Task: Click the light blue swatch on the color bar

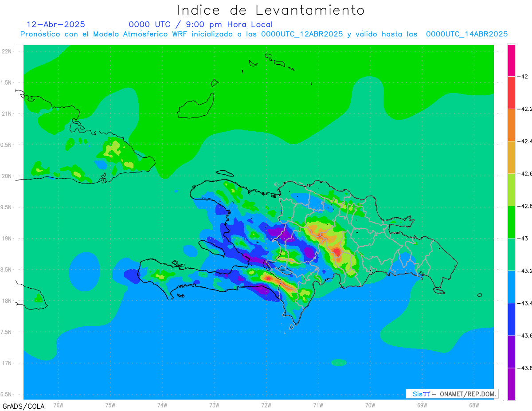Action: (x=511, y=286)
